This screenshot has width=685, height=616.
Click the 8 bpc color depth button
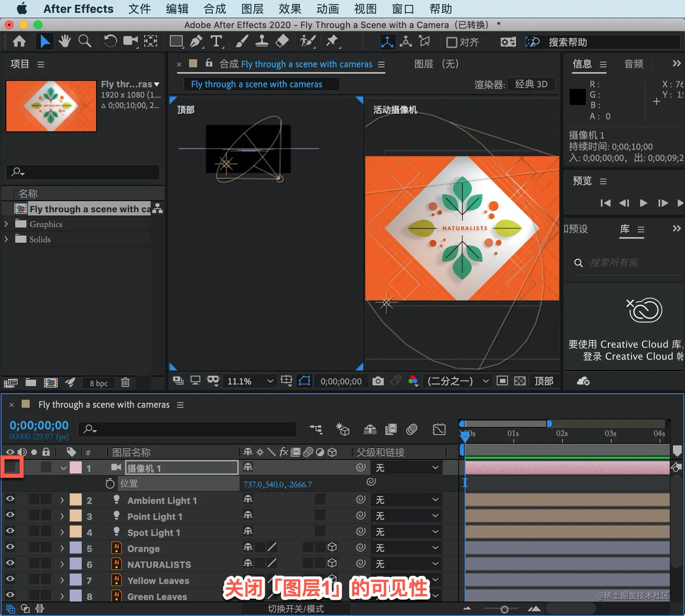point(99,383)
